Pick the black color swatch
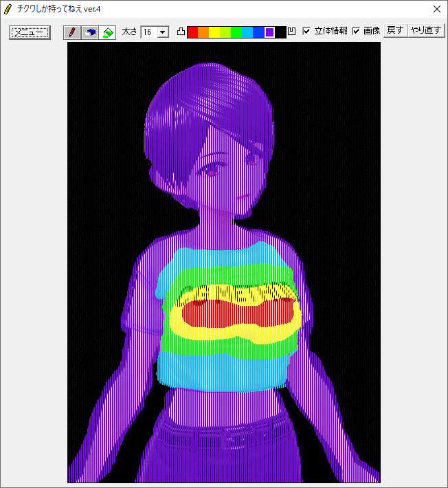This screenshot has height=488, width=448. click(280, 32)
